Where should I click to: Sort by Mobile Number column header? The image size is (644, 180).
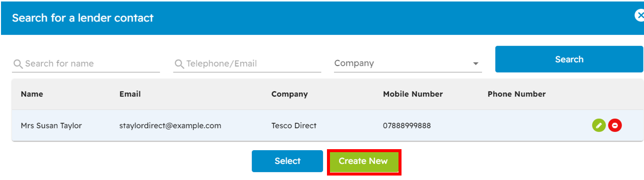pos(413,94)
